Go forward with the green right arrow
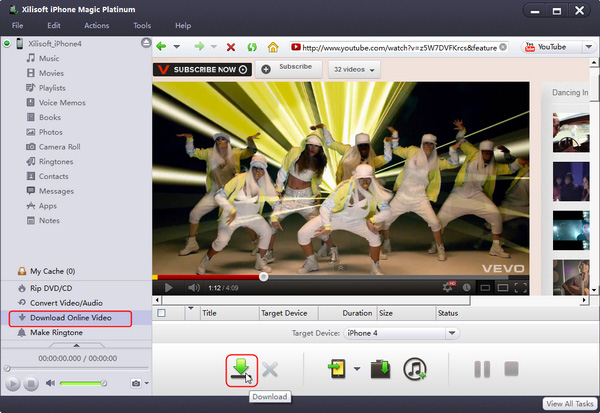The image size is (600, 413). [199, 47]
